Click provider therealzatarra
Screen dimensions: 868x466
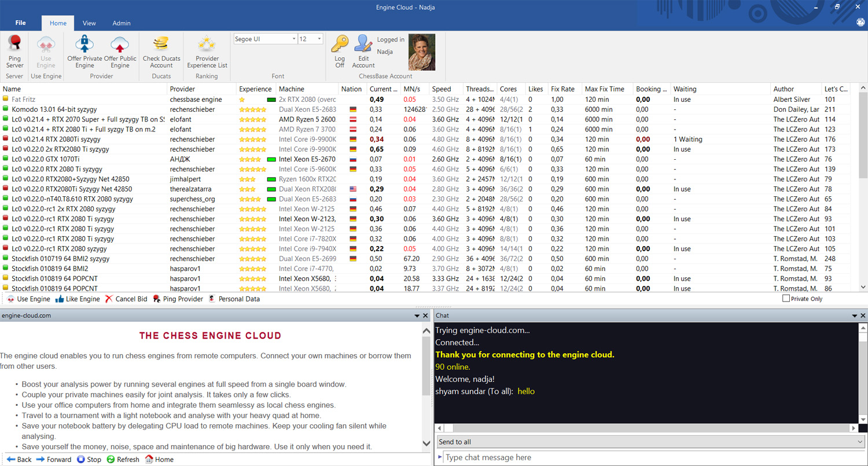[x=190, y=189]
